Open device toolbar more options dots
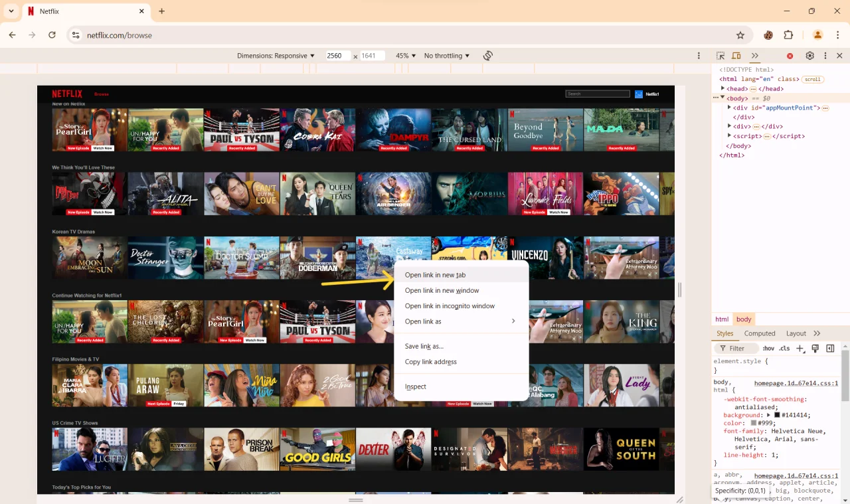This screenshot has width=850, height=504. pyautogui.click(x=699, y=56)
